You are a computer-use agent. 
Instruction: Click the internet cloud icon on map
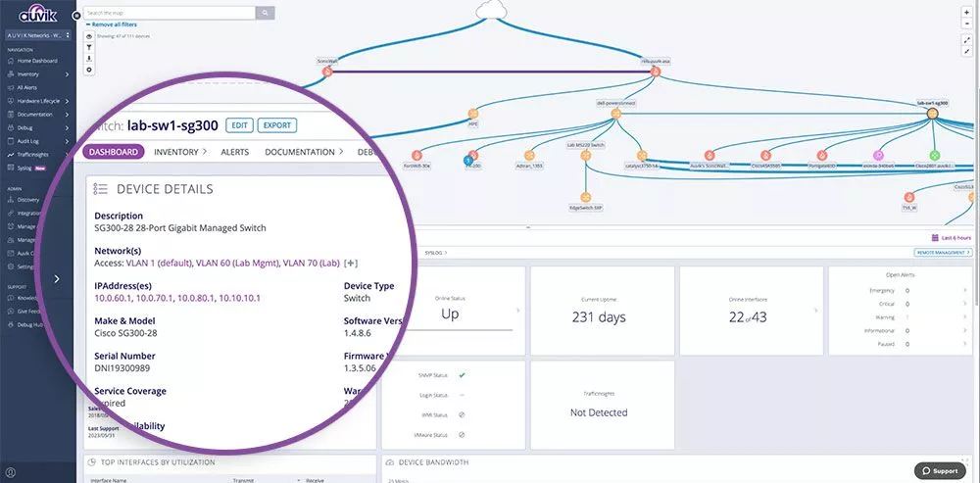click(492, 11)
